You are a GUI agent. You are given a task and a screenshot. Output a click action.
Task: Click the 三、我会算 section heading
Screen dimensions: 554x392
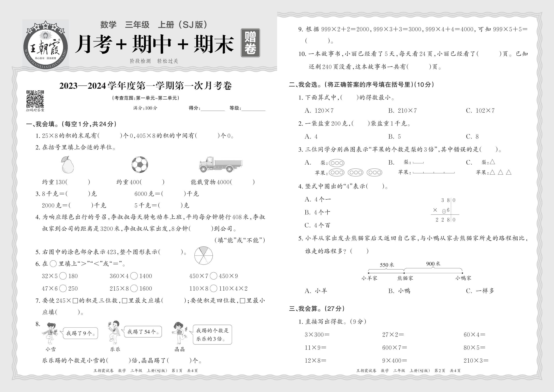click(317, 309)
